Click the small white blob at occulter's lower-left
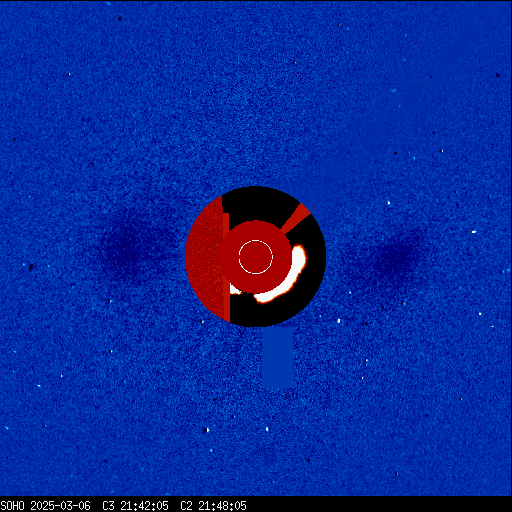512x512 pixels. [x=236, y=289]
